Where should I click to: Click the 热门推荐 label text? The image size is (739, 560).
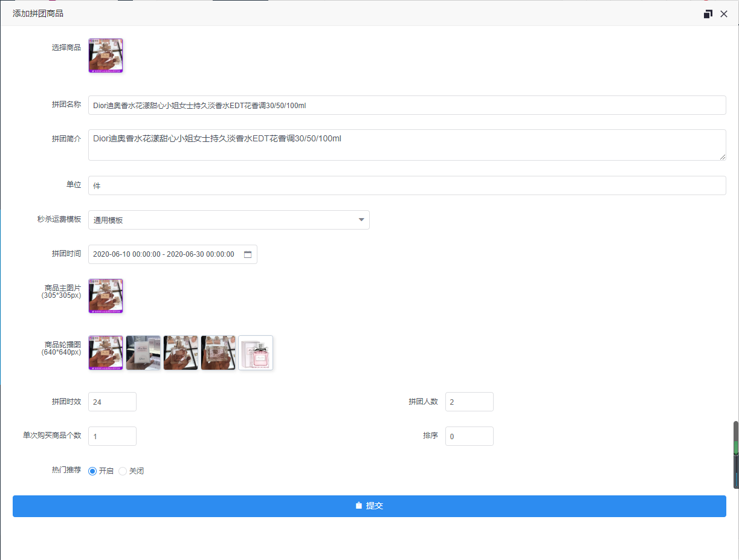tap(66, 470)
